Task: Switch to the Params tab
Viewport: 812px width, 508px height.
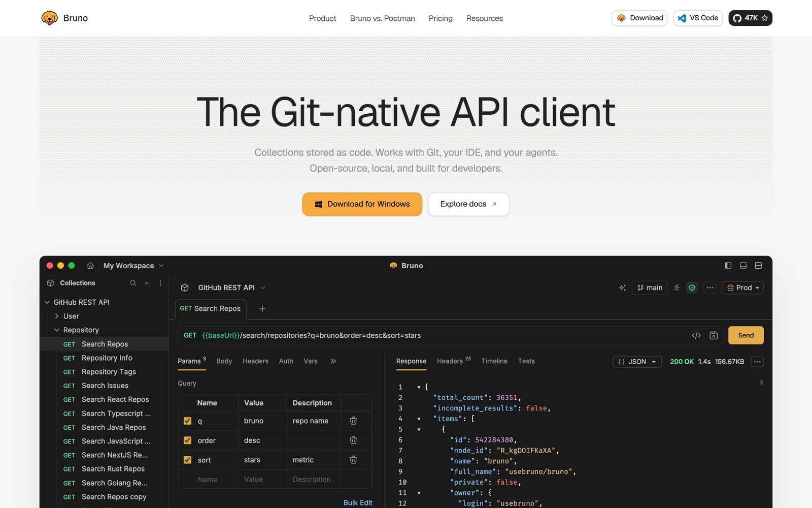Action: coord(192,361)
